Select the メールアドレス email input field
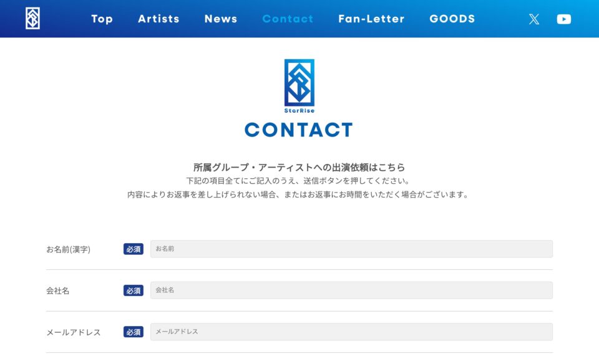The height and width of the screenshot is (364, 599). pos(351,332)
